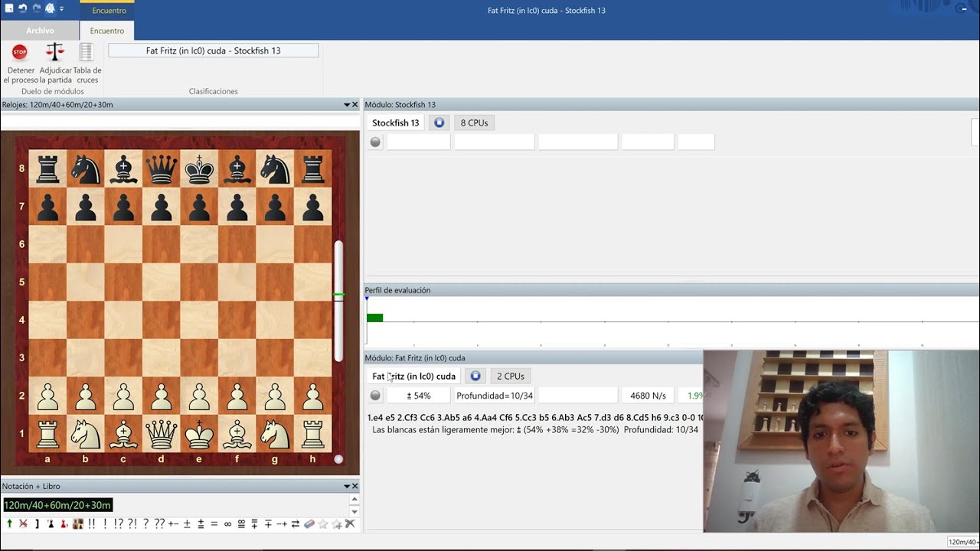Apply the ?! dubious move symbol

click(x=132, y=524)
